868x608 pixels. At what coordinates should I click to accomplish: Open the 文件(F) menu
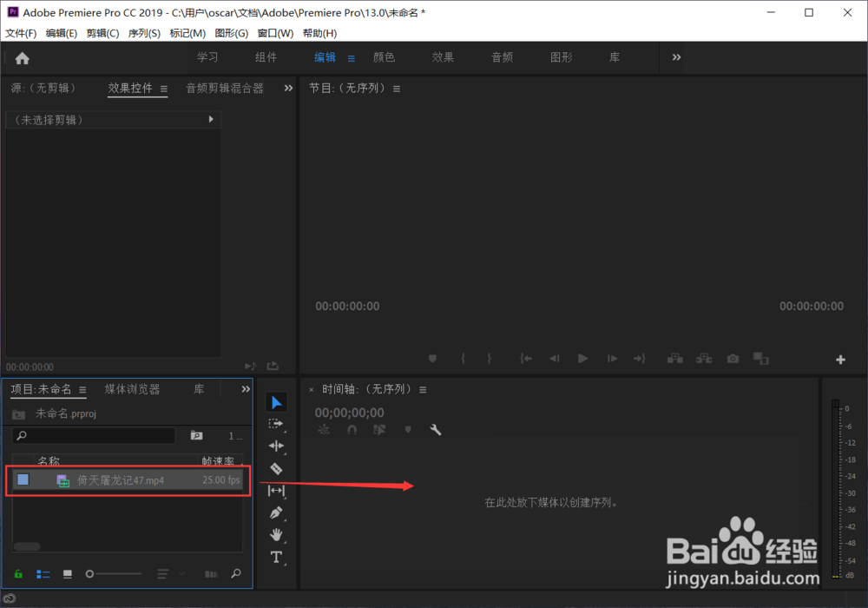pyautogui.click(x=21, y=33)
